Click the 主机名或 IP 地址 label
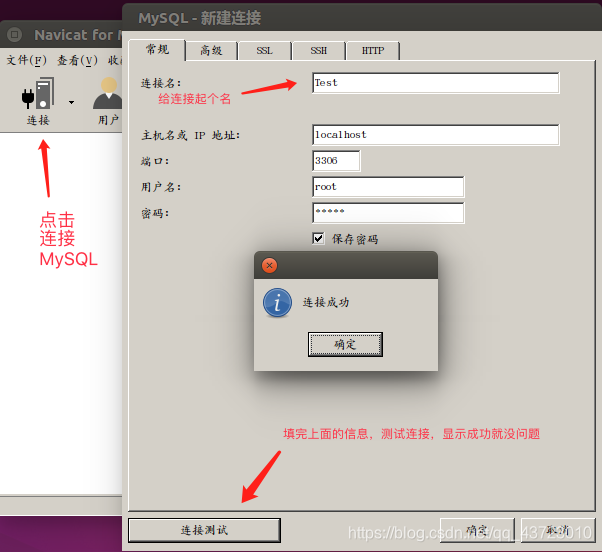Screen dimensions: 602x552 click(x=191, y=135)
